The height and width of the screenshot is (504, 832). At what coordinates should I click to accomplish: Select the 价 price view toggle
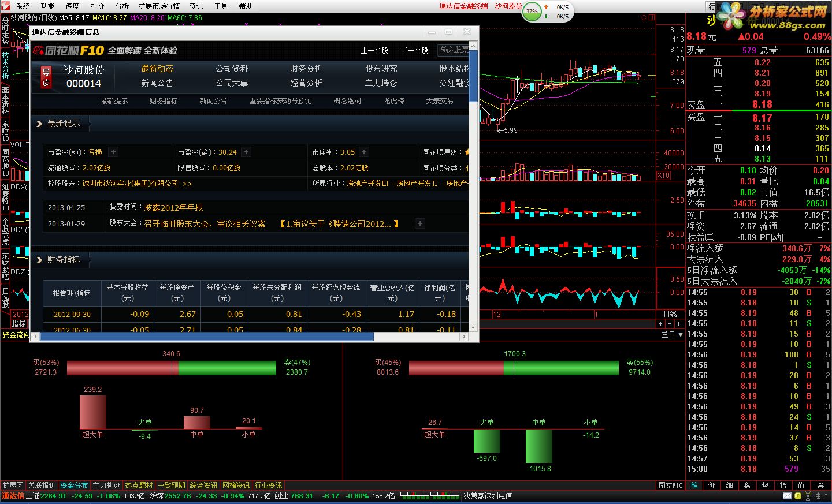click(x=712, y=486)
